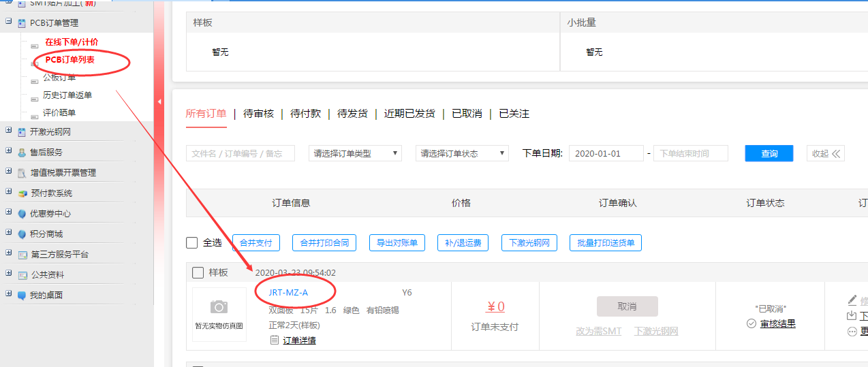Open the 请选择订单类型 dropdown

click(x=355, y=153)
